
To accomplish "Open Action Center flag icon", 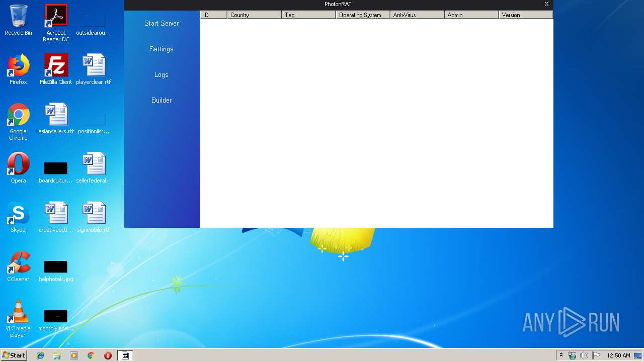I will coord(596,355).
